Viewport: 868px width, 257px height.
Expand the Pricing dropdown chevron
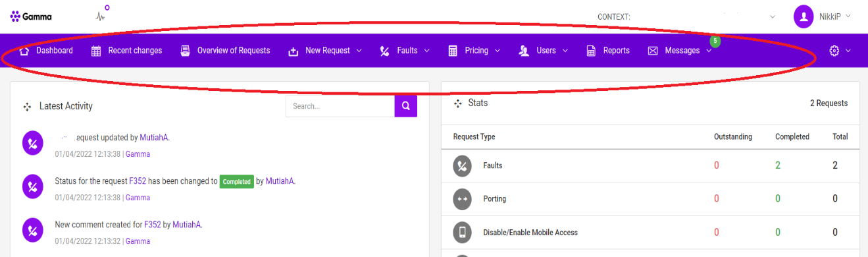(498, 51)
